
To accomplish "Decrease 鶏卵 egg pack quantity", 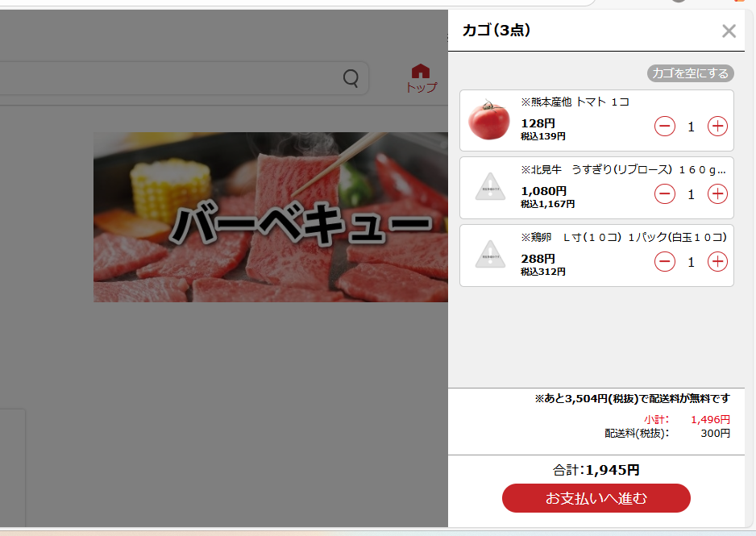I will click(x=664, y=262).
